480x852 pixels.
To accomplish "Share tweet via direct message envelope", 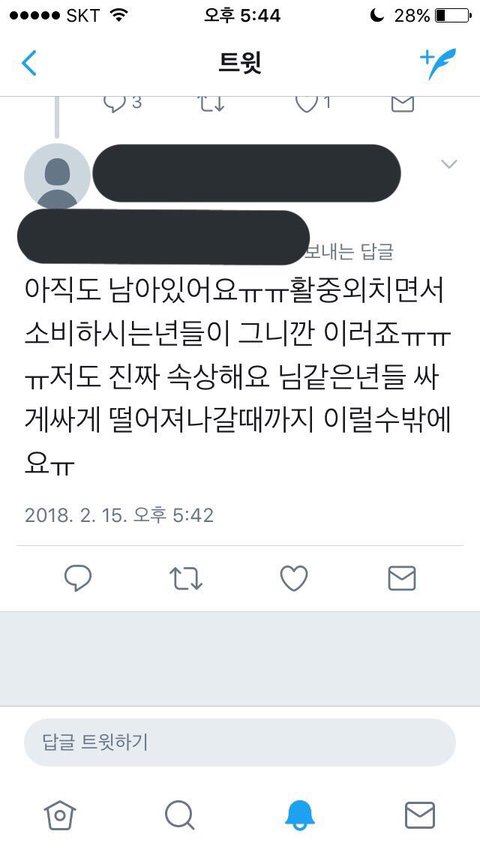I will (402, 578).
